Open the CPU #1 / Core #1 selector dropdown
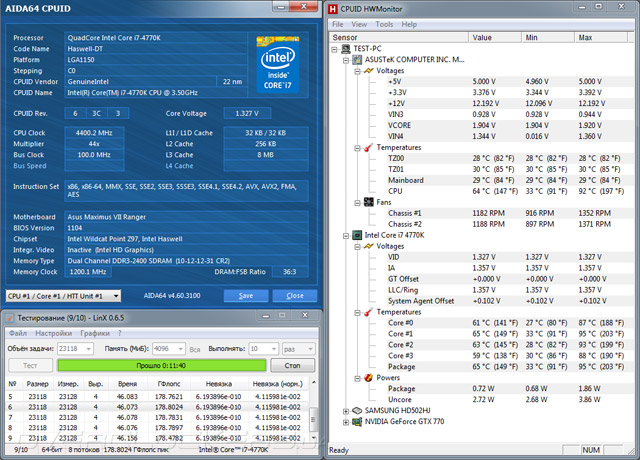Screen dimensions: 640x460 click(x=117, y=296)
